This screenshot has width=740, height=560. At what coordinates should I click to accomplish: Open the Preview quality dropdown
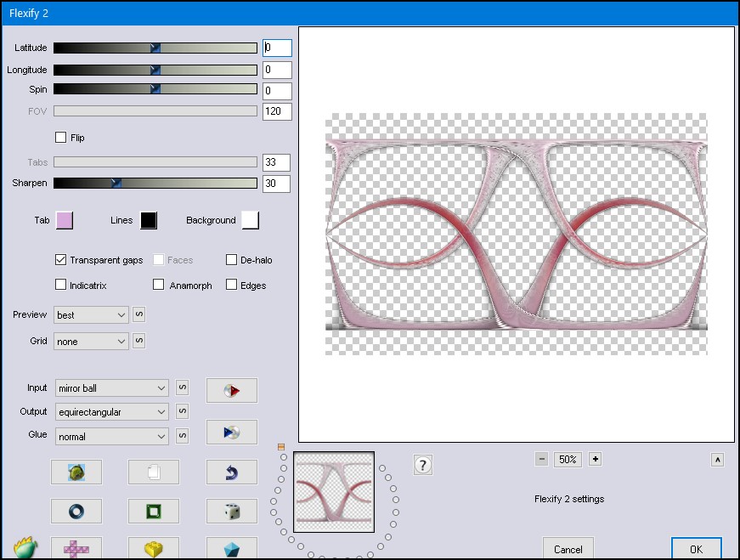(91, 315)
